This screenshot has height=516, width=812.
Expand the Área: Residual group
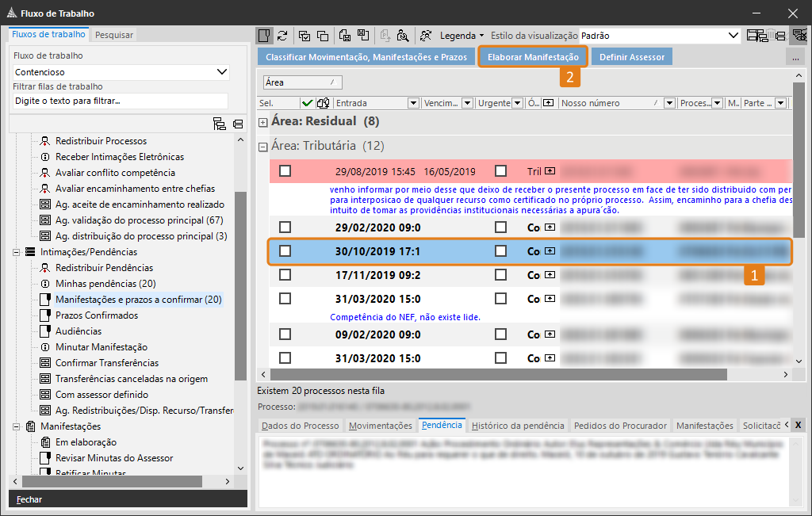(263, 123)
